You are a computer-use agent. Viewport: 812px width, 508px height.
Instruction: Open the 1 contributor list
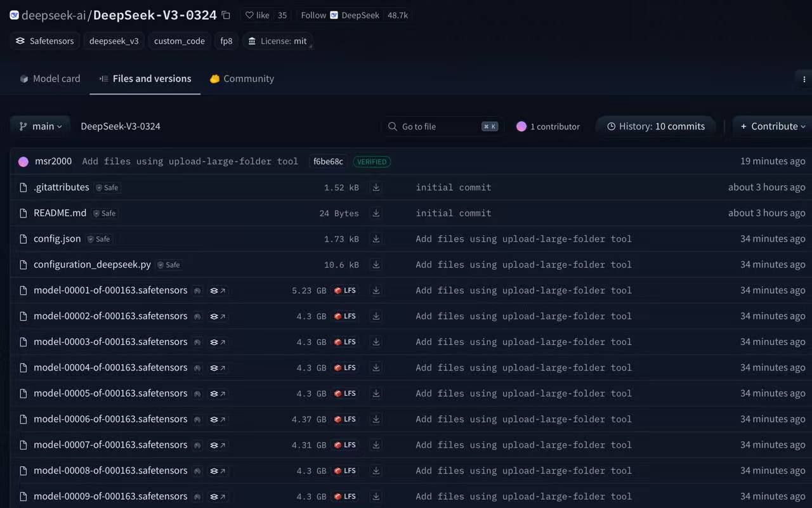coord(548,126)
